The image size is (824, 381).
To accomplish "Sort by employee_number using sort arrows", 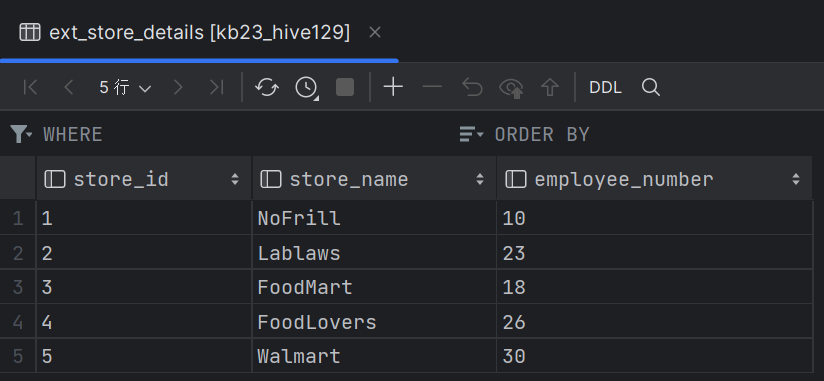I will point(796,179).
